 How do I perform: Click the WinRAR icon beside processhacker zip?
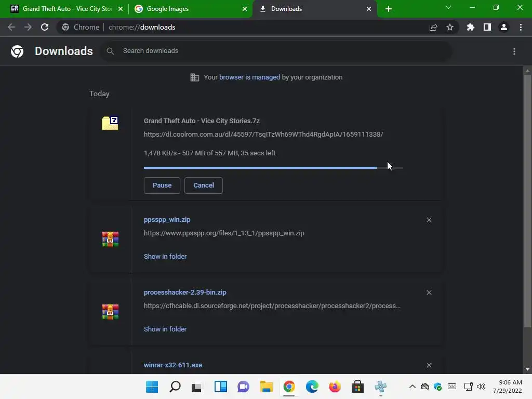click(110, 312)
